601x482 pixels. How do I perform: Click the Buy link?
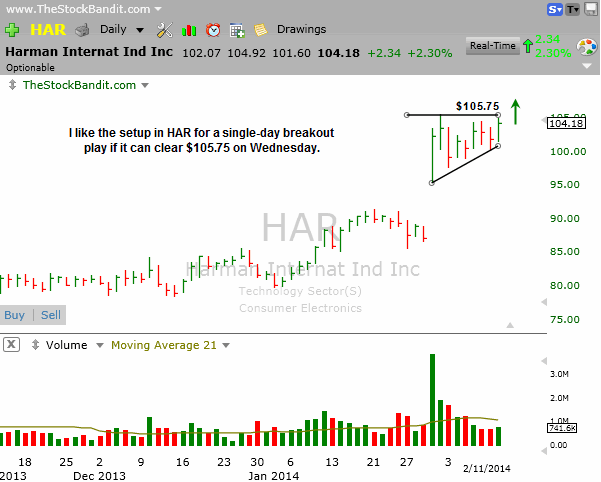click(15, 315)
